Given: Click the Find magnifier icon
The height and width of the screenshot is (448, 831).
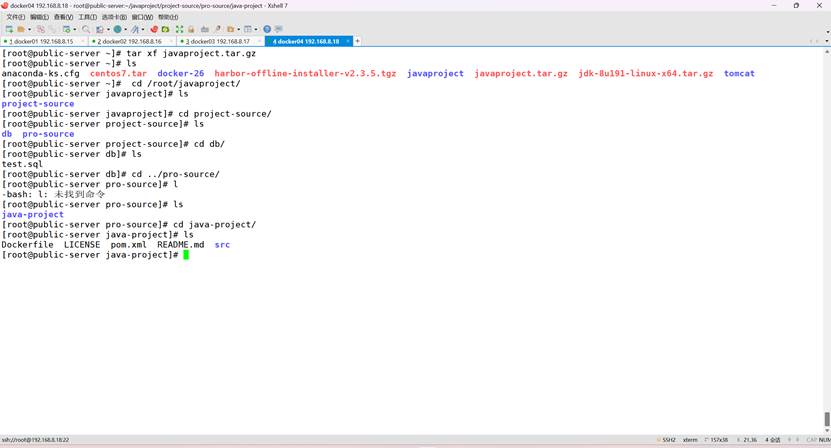Looking at the screenshot, I should coord(86,29).
